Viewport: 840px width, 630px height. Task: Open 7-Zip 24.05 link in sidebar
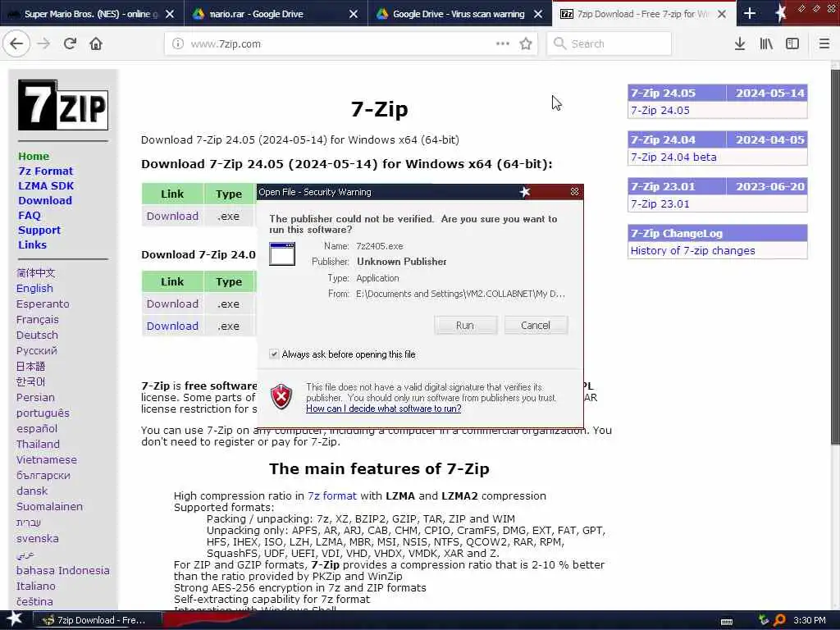pos(660,111)
